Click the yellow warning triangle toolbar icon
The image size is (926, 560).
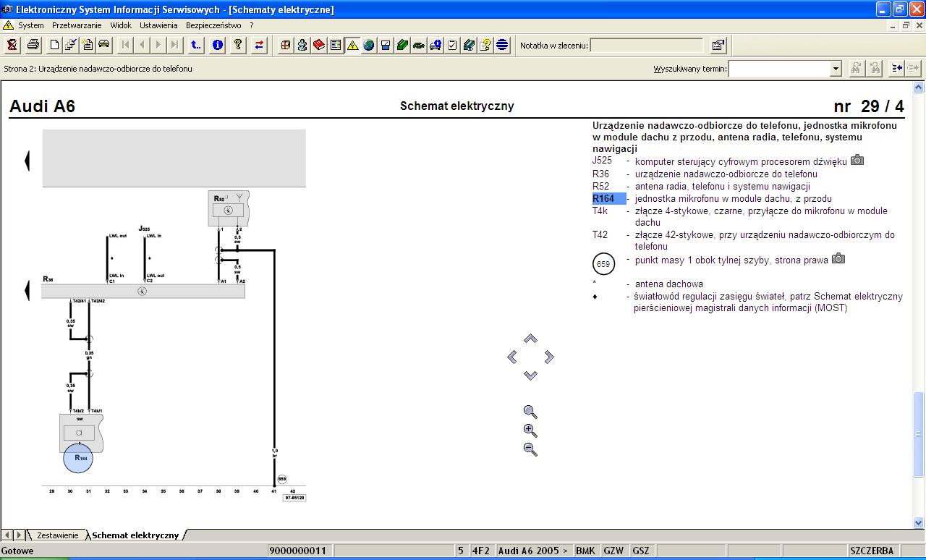(352, 45)
